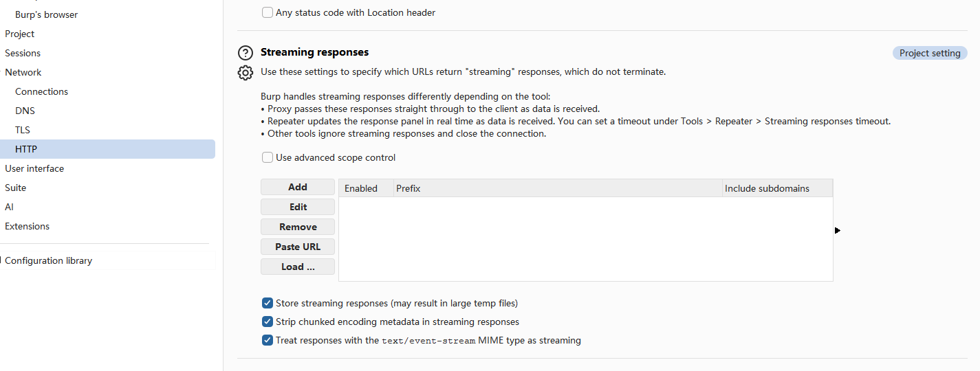Disable text/event-stream MIME type streaming checkbox
The image size is (980, 371).
[x=268, y=341]
